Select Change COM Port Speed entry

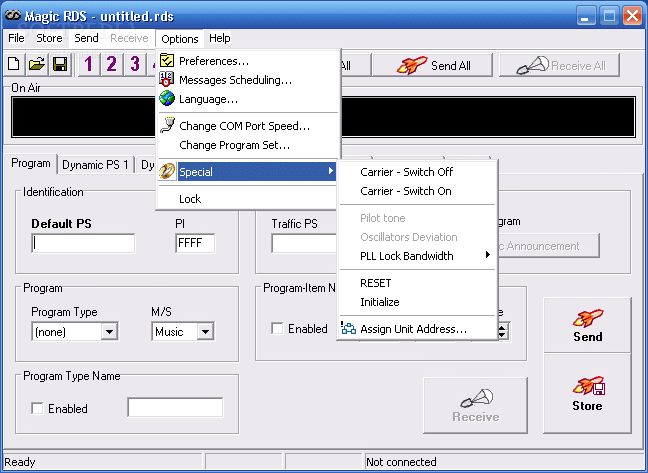pyautogui.click(x=248, y=126)
